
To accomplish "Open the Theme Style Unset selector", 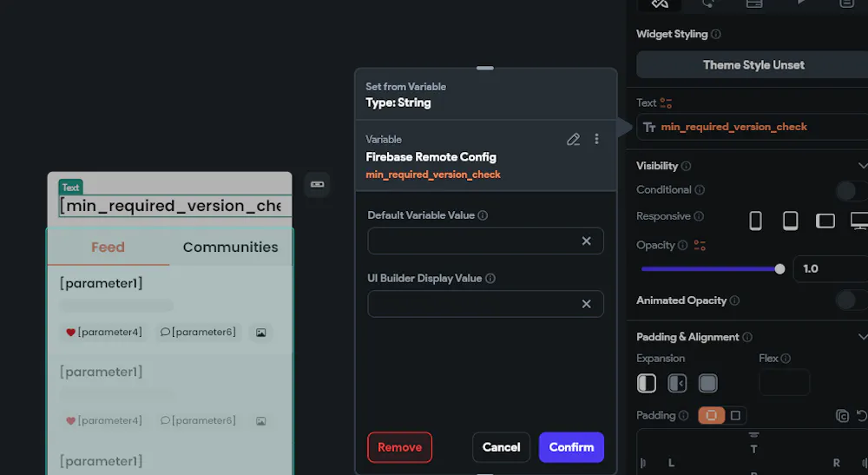I will click(753, 65).
